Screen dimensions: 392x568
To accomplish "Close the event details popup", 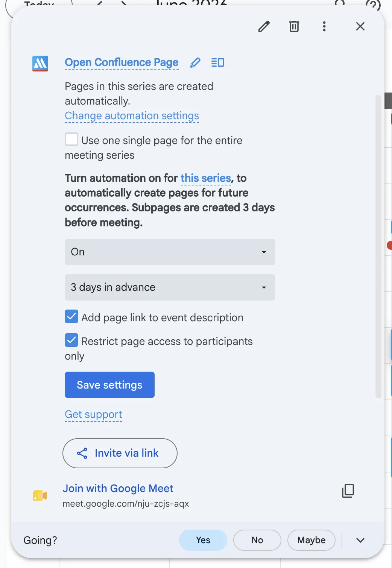I will [360, 26].
